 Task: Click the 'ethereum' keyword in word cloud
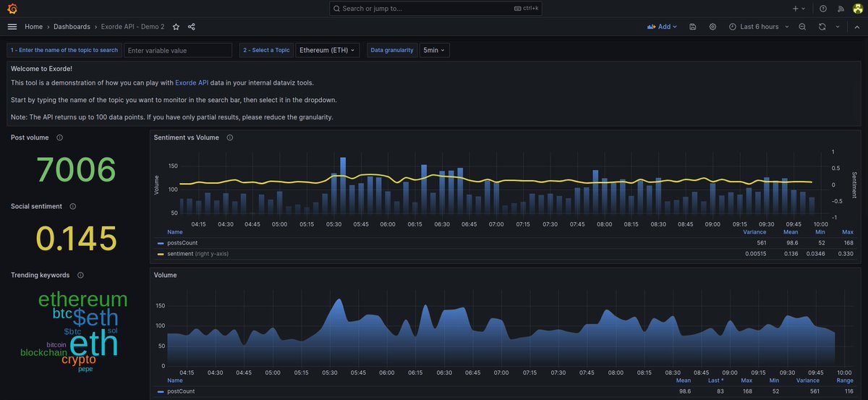coord(83,299)
